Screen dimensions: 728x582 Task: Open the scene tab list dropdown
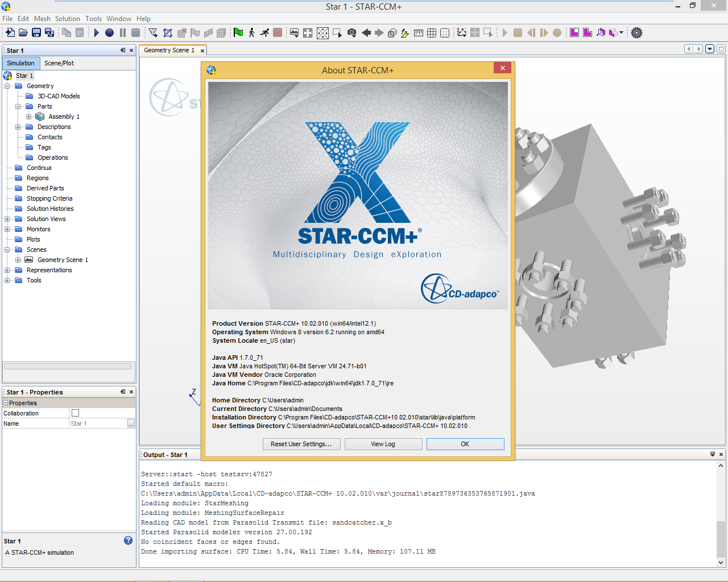(710, 49)
